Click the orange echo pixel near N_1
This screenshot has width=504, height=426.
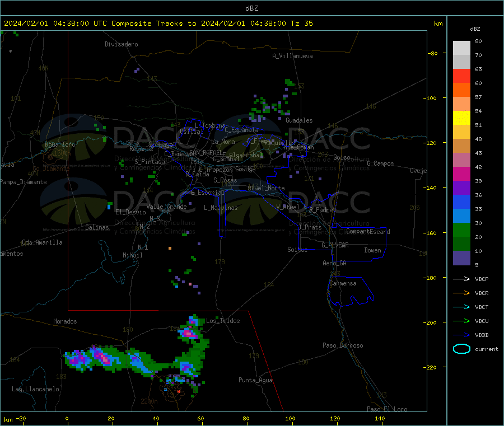point(170,249)
